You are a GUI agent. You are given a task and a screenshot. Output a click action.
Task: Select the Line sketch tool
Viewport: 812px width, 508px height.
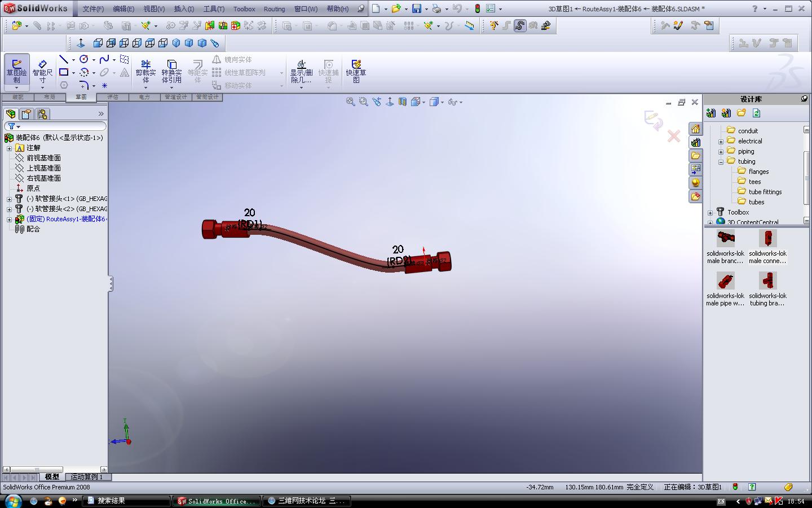(x=64, y=59)
